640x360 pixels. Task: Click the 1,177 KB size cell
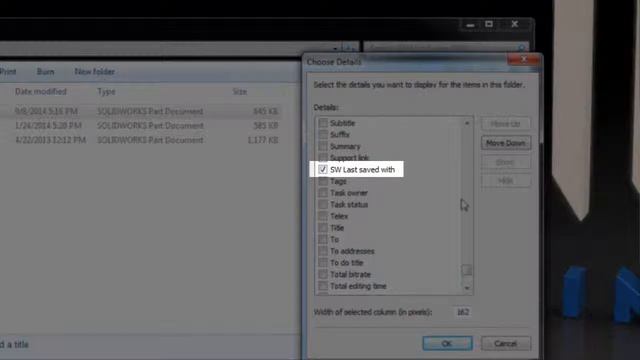[263, 140]
